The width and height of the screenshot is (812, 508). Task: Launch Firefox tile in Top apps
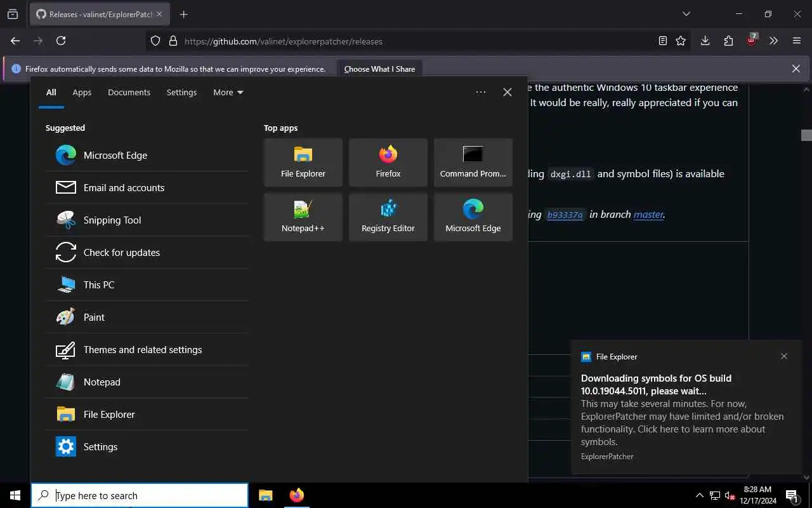[x=388, y=163]
